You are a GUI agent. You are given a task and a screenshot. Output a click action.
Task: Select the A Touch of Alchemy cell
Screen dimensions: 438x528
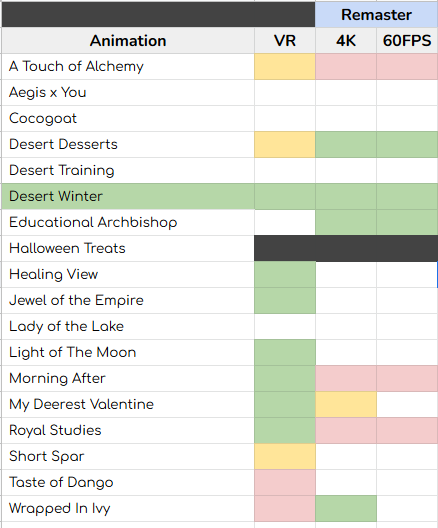[x=128, y=66]
